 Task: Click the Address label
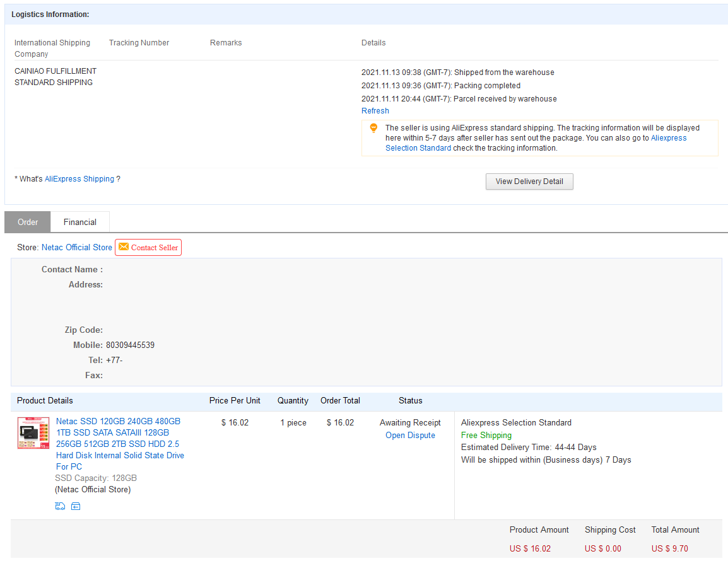point(85,284)
